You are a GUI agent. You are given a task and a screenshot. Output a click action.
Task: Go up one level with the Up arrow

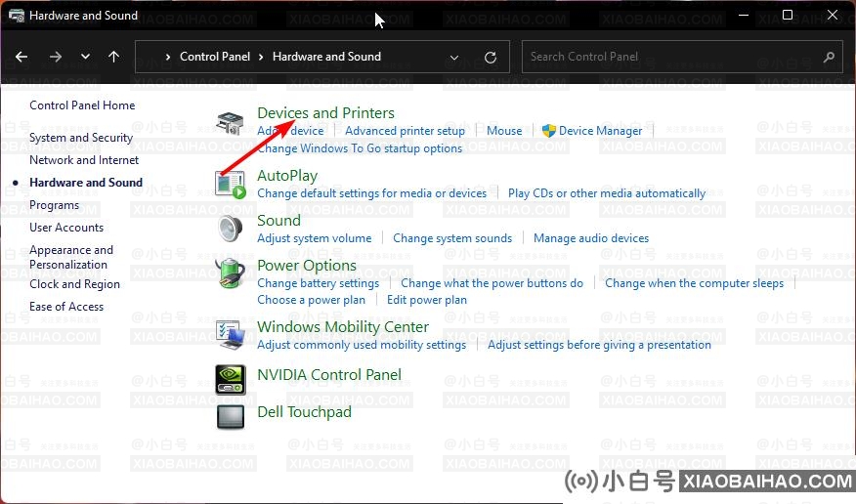click(x=113, y=57)
